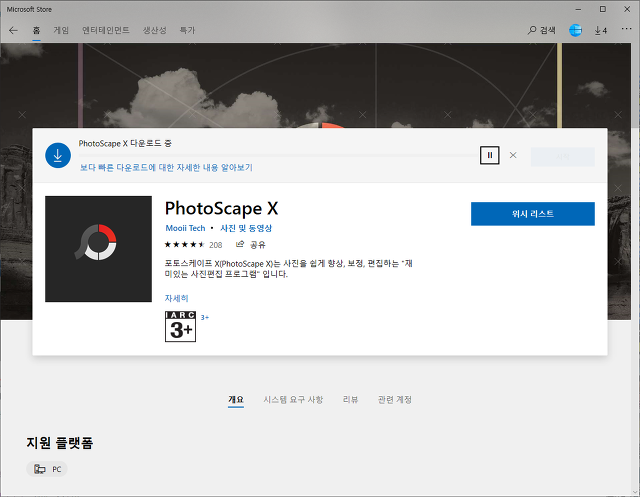Click the 검색 search button
Image resolution: width=640 pixels, height=497 pixels.
click(541, 30)
